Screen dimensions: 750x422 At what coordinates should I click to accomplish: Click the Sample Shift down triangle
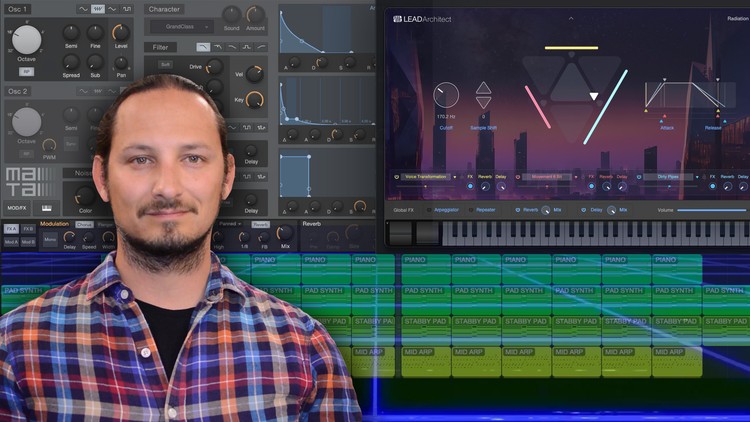[x=483, y=102]
